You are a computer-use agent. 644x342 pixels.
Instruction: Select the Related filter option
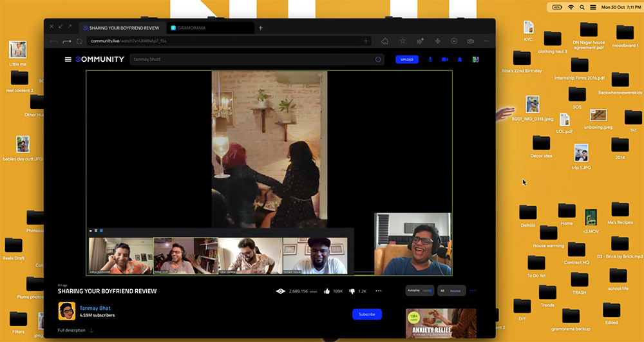pyautogui.click(x=455, y=290)
